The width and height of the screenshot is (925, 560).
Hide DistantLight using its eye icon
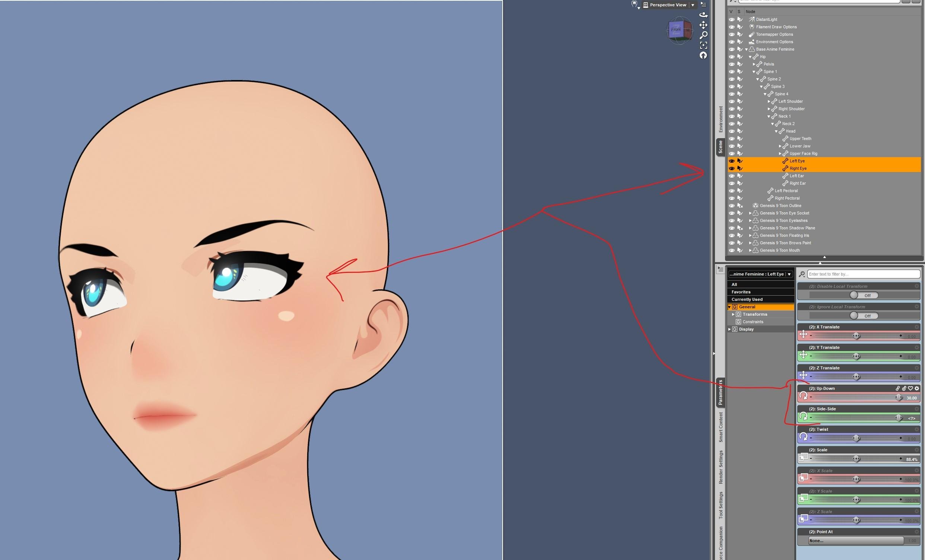(732, 19)
